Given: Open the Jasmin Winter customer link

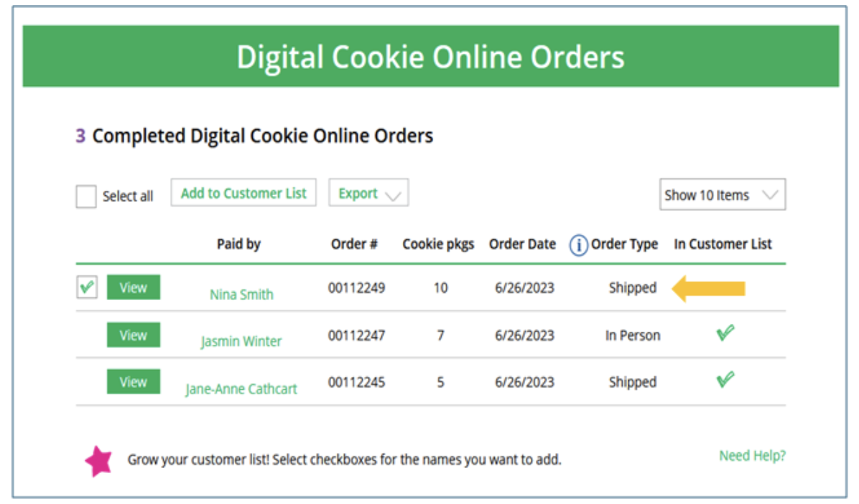Looking at the screenshot, I should [241, 342].
